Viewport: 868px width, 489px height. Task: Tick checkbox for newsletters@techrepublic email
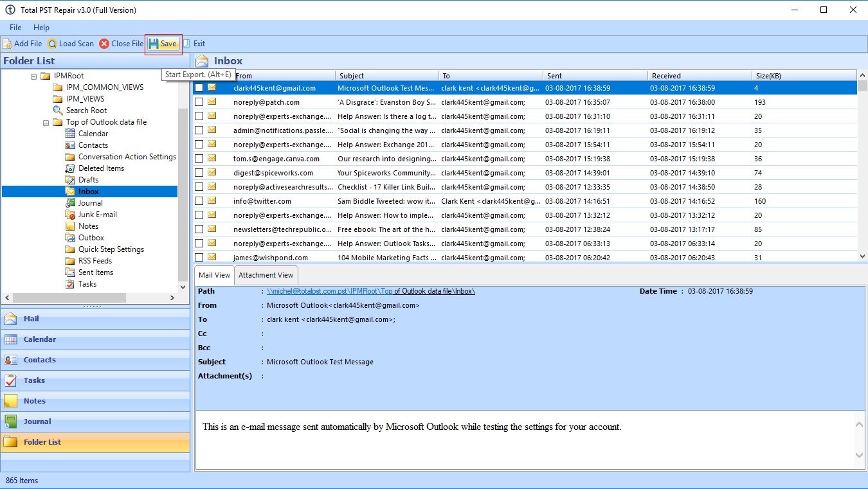[199, 229]
